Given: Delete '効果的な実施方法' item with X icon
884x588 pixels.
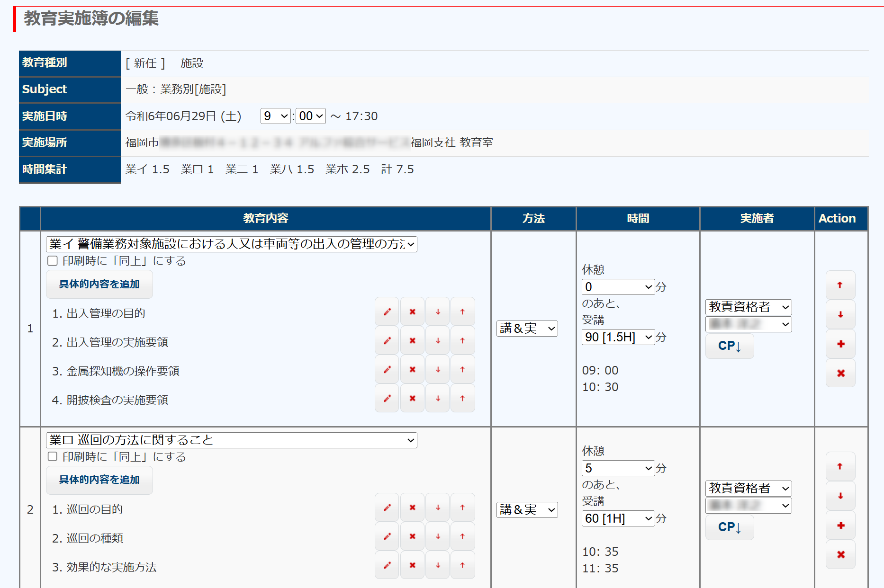Looking at the screenshot, I should (412, 565).
